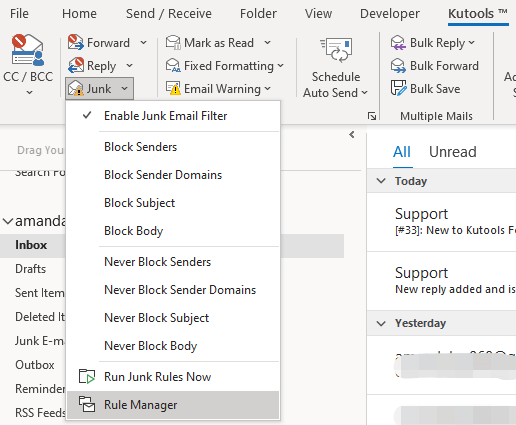Open the Junk dropdown arrow

[124, 89]
